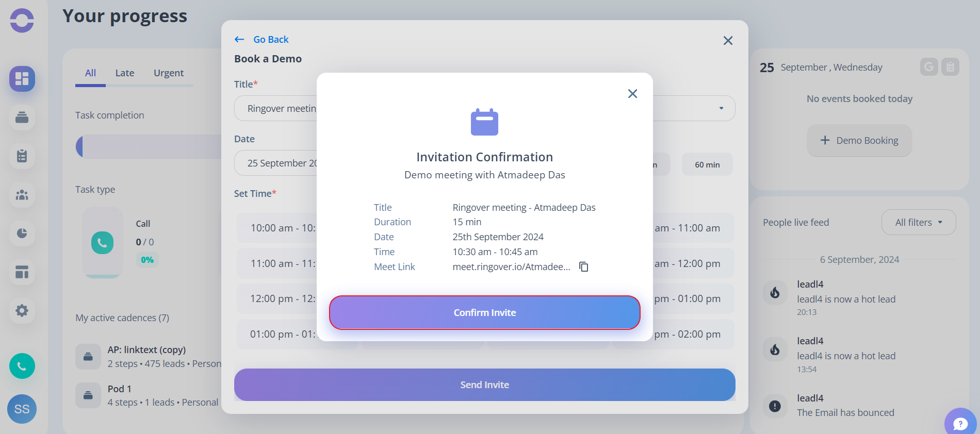
Task: Click the Go Back link
Action: pos(271,39)
